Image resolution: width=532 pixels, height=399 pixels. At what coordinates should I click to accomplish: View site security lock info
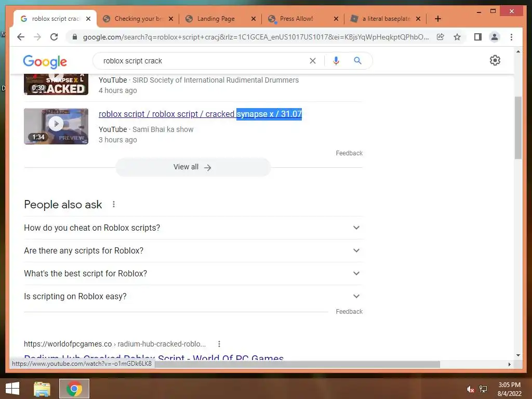(75, 37)
